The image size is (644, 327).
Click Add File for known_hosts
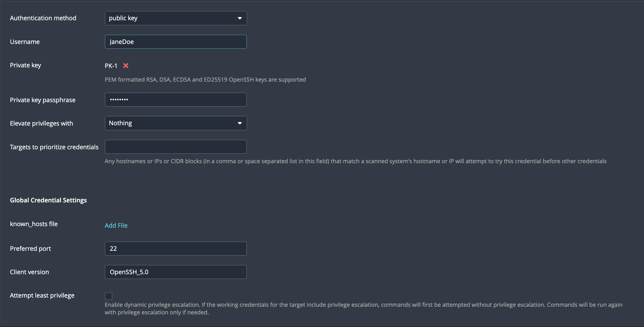tap(116, 225)
